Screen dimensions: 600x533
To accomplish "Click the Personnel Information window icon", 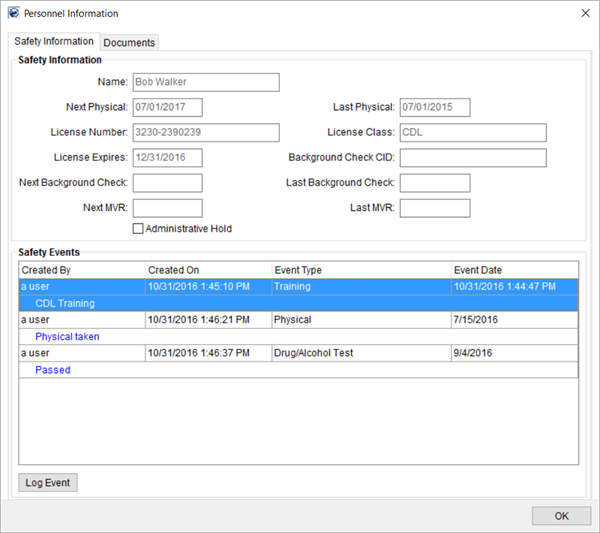I will point(13,14).
